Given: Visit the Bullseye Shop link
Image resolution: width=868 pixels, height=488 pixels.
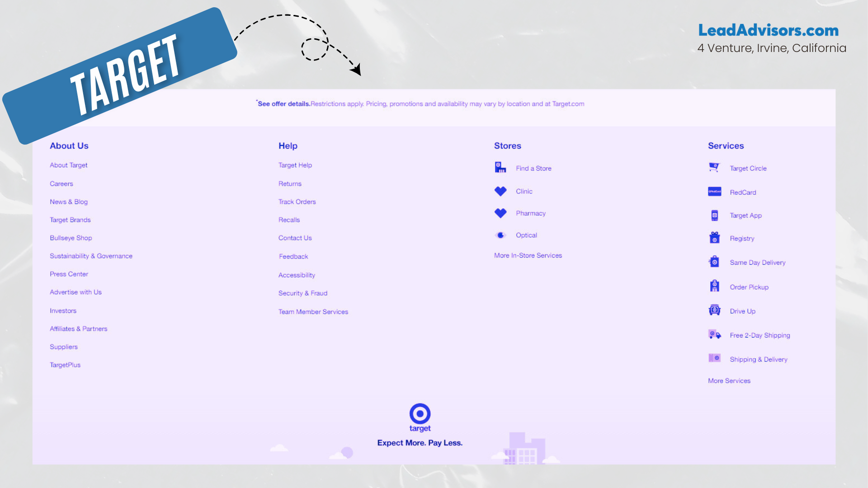Looking at the screenshot, I should pyautogui.click(x=71, y=238).
